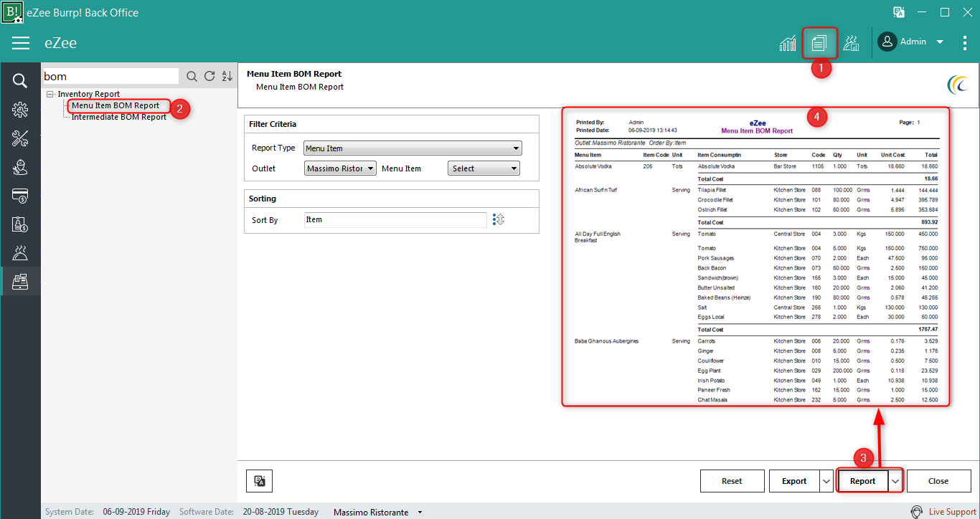The image size is (980, 519).
Task: Open the Reports documents icon in header
Action: coord(819,43)
